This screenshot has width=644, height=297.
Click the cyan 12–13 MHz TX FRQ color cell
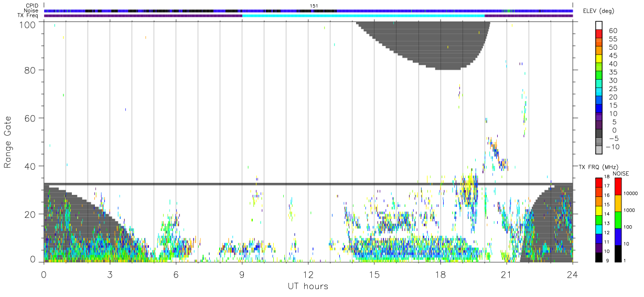click(599, 229)
